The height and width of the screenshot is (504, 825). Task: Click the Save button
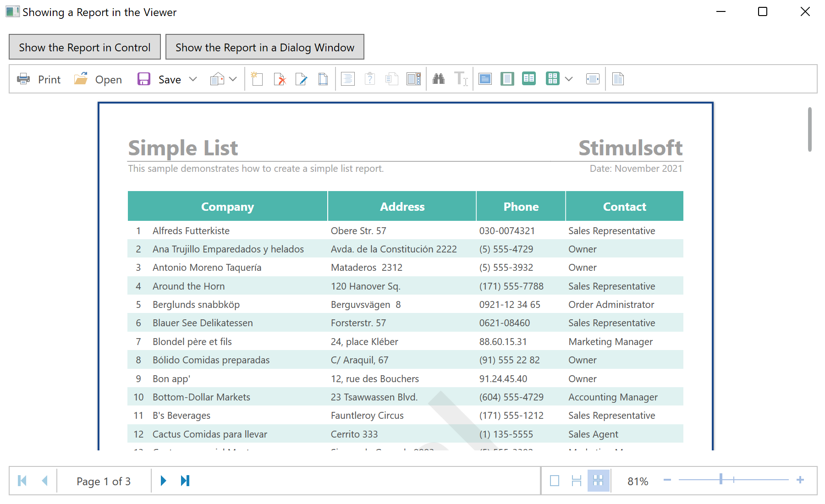(159, 79)
